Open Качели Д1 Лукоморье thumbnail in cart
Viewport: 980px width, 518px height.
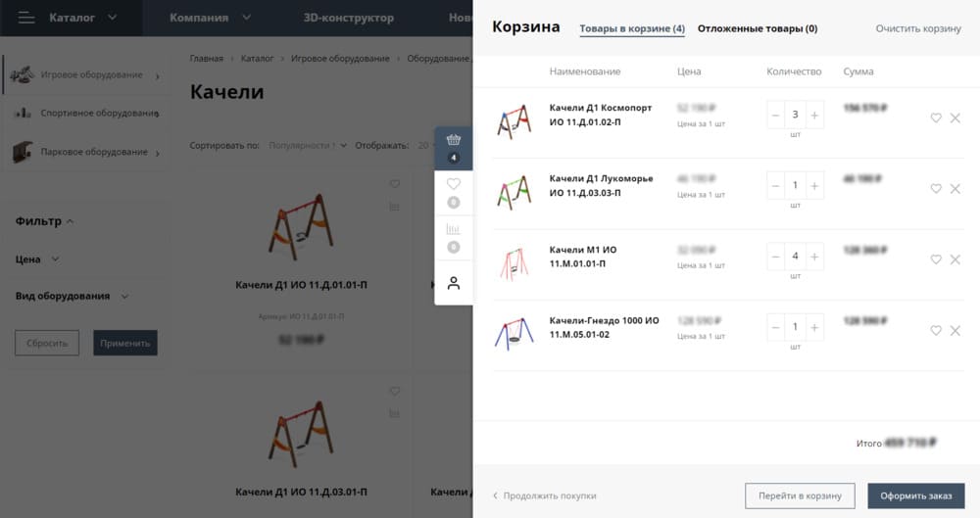(x=514, y=192)
